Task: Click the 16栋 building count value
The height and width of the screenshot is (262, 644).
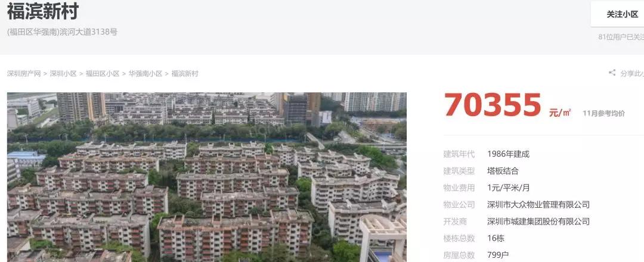Action: 496,238
